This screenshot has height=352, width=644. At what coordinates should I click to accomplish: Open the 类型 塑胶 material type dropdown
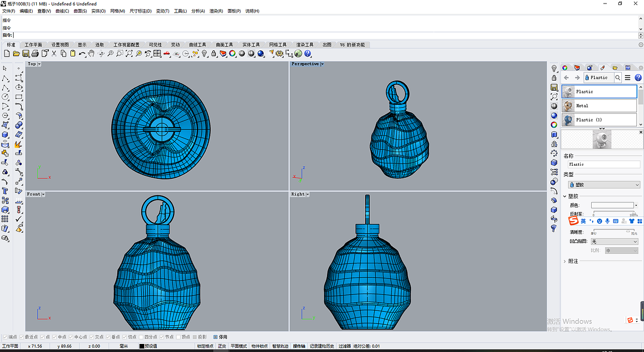pos(604,185)
